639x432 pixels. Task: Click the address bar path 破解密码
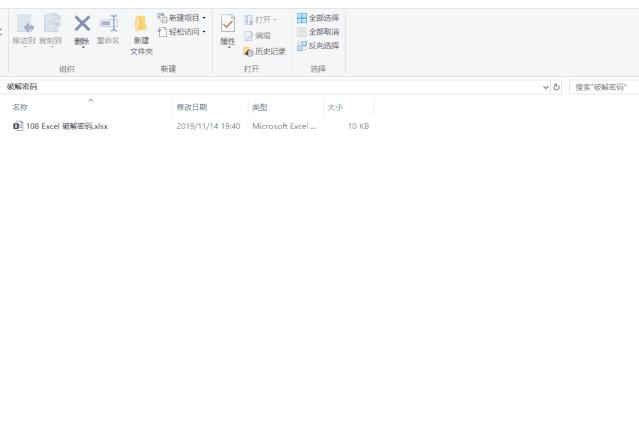pos(22,86)
